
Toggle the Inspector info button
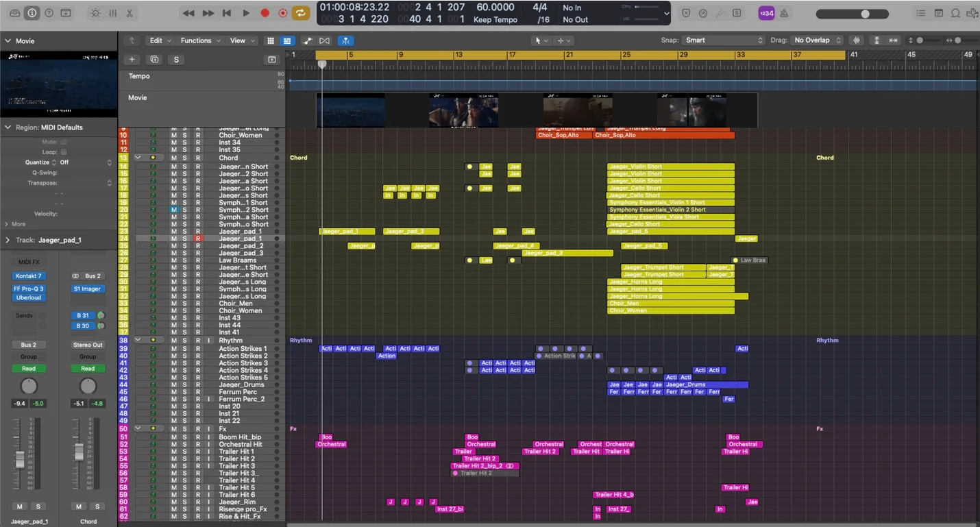pyautogui.click(x=32, y=13)
